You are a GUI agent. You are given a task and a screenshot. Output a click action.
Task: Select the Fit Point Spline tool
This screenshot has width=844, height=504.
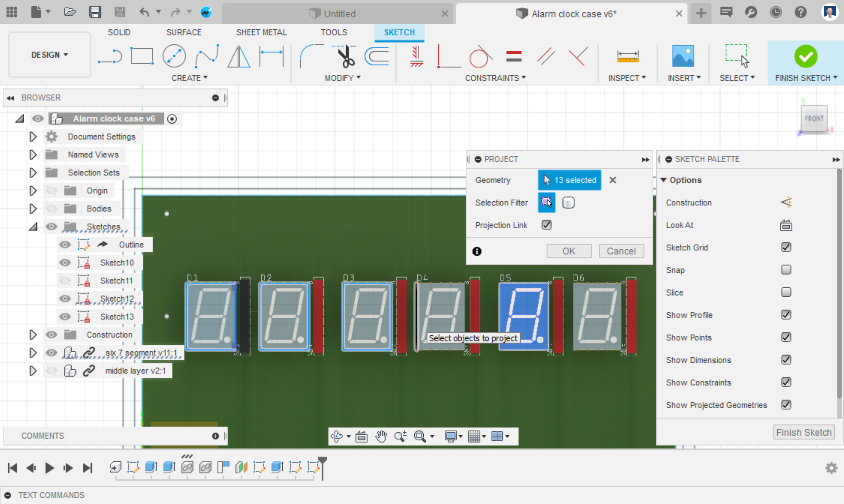207,55
